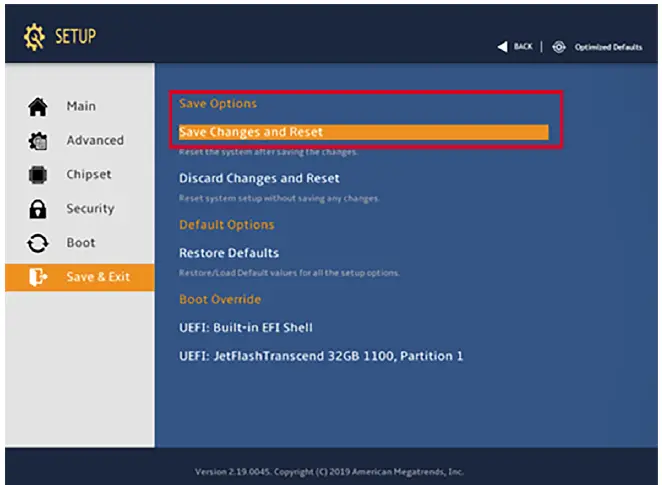Click the processor chip icon beside Chipset
Image resolution: width=662 pixels, height=485 pixels.
38,175
